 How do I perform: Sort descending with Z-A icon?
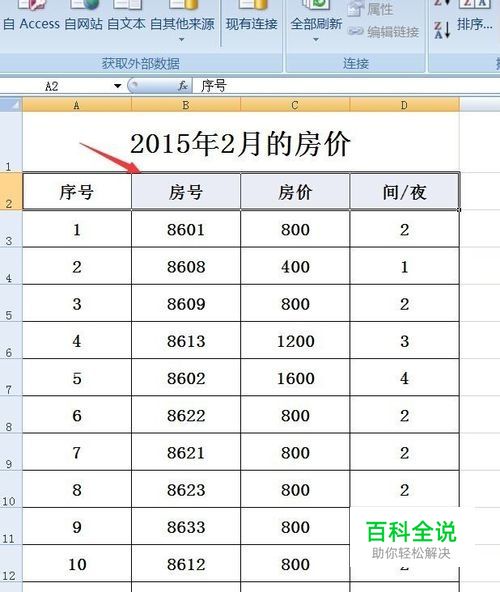point(442,30)
